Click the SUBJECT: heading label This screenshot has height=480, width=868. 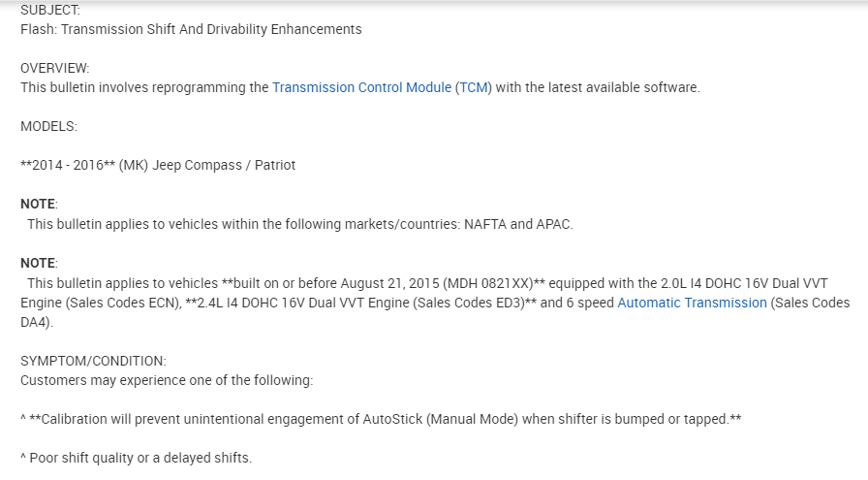coord(51,10)
